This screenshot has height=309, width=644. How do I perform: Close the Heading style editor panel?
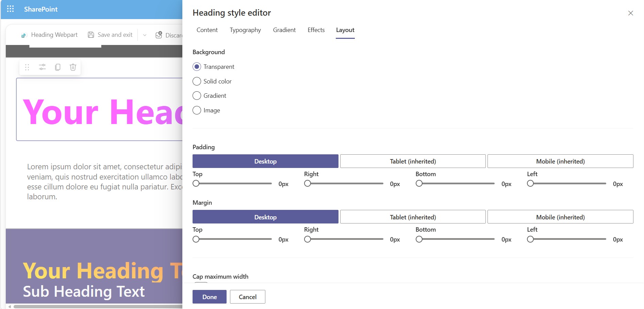[630, 13]
